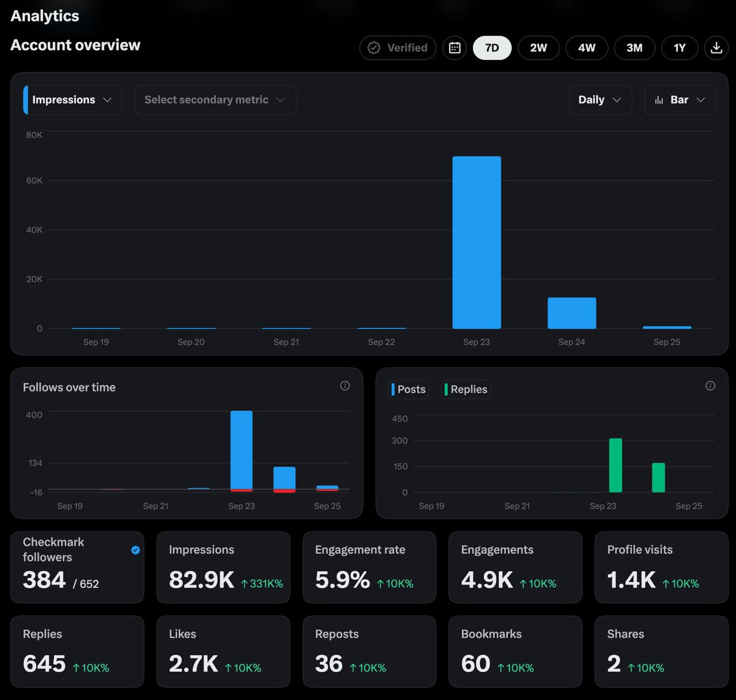
Task: Click the 80K label on impressions axis
Action: [x=34, y=134]
